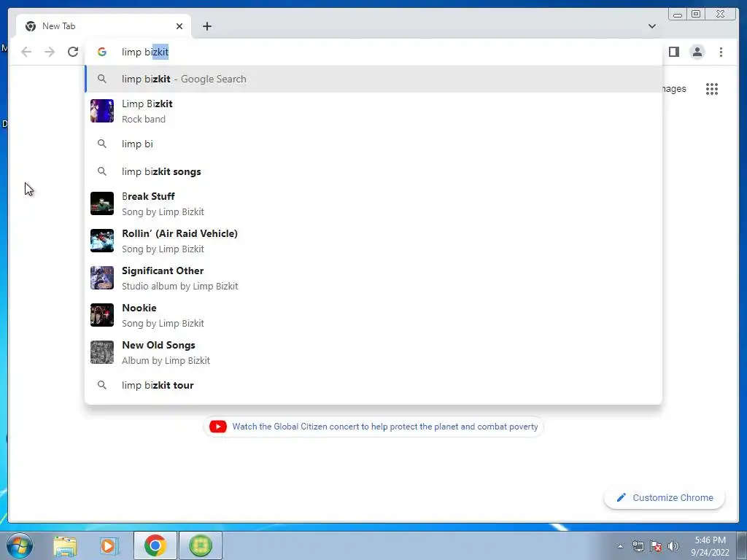Image resolution: width=747 pixels, height=560 pixels.
Task: Click the forward navigation arrow
Action: pyautogui.click(x=50, y=52)
